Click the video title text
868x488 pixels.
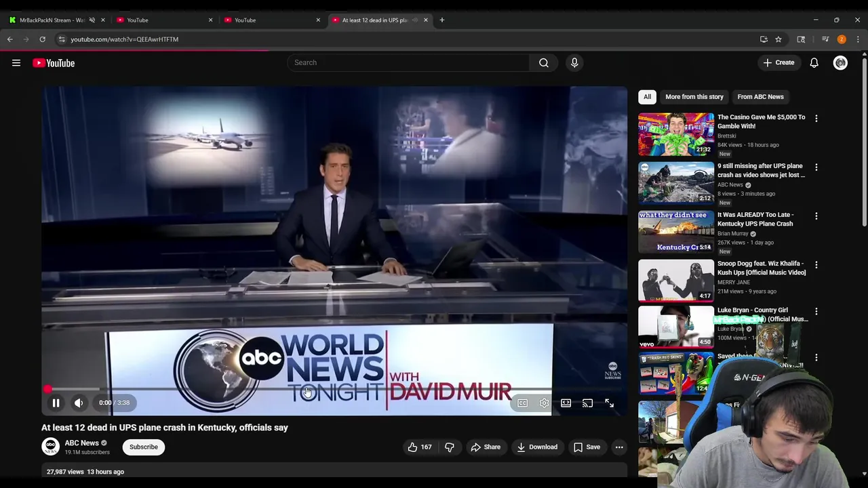click(x=165, y=428)
